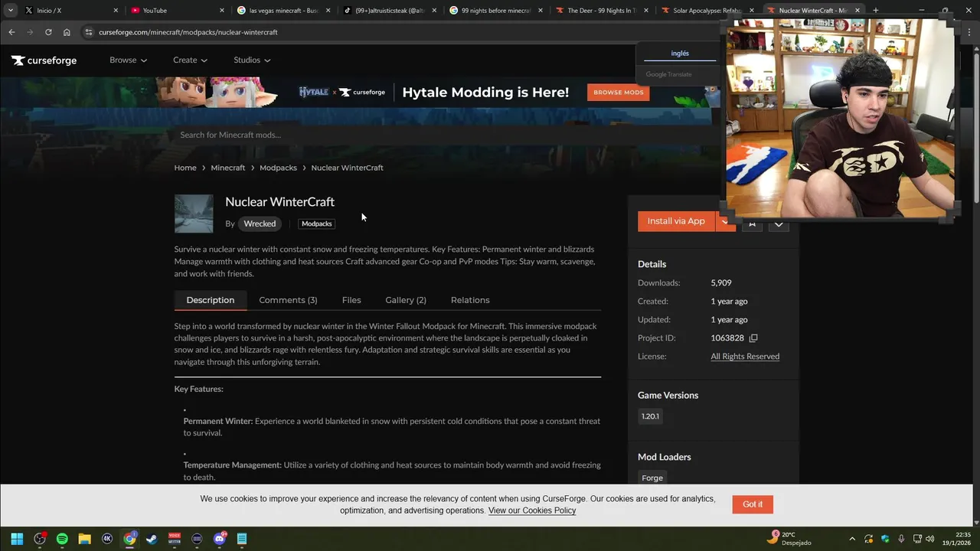This screenshot has width=980, height=551.
Task: Expand the Studios menu
Action: tap(252, 60)
